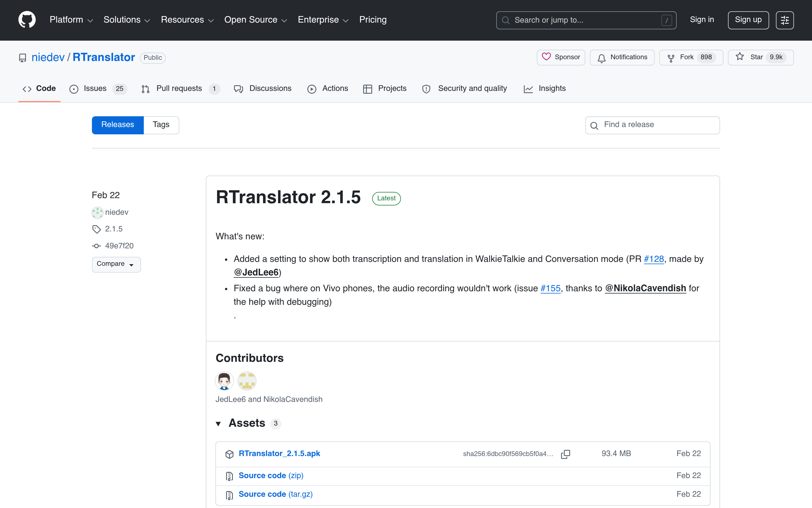The height and width of the screenshot is (508, 812).
Task: Open appearance settings icon in header
Action: (784, 20)
